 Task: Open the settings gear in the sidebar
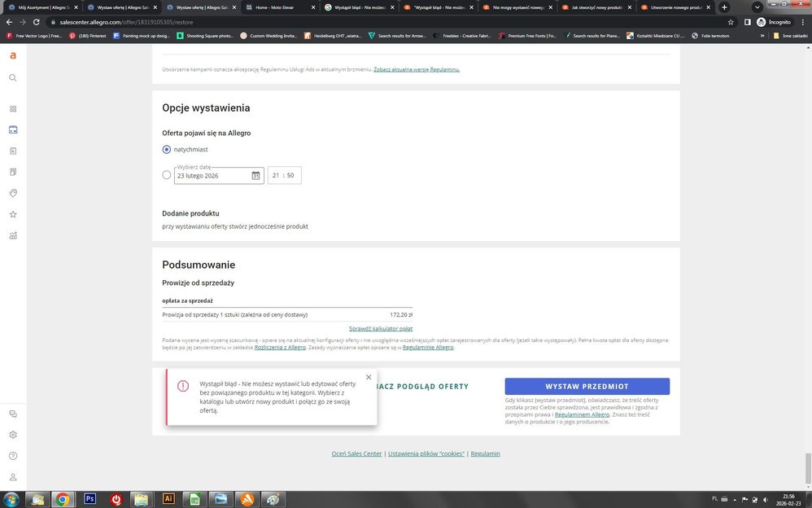click(x=12, y=435)
